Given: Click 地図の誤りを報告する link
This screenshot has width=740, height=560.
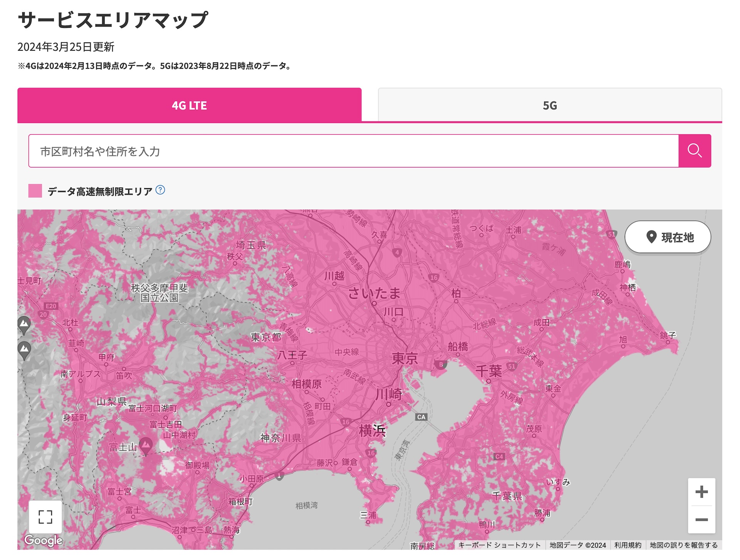Looking at the screenshot, I should [683, 545].
